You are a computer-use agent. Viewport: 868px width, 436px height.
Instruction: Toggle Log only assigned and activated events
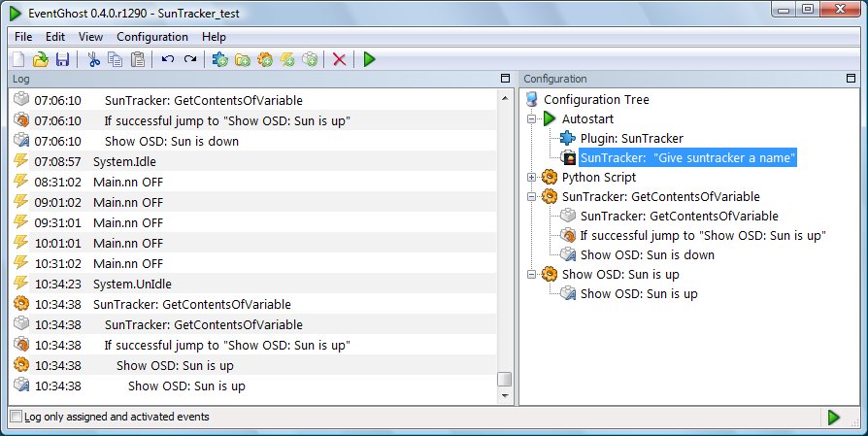click(17, 417)
